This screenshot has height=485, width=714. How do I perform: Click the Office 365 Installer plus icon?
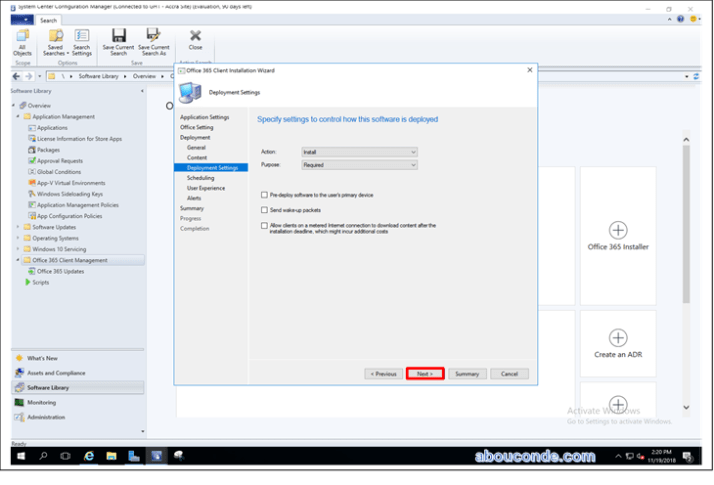pos(618,230)
